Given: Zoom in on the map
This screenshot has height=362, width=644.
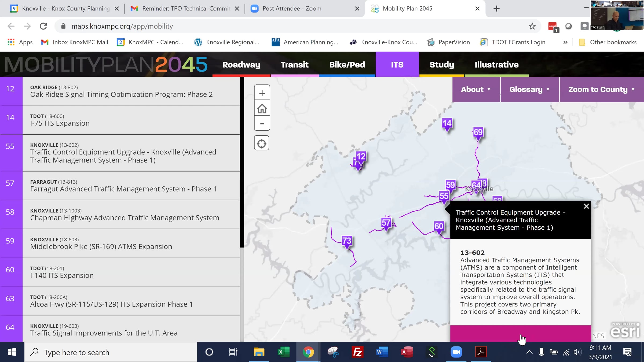Looking at the screenshot, I should [x=262, y=93].
